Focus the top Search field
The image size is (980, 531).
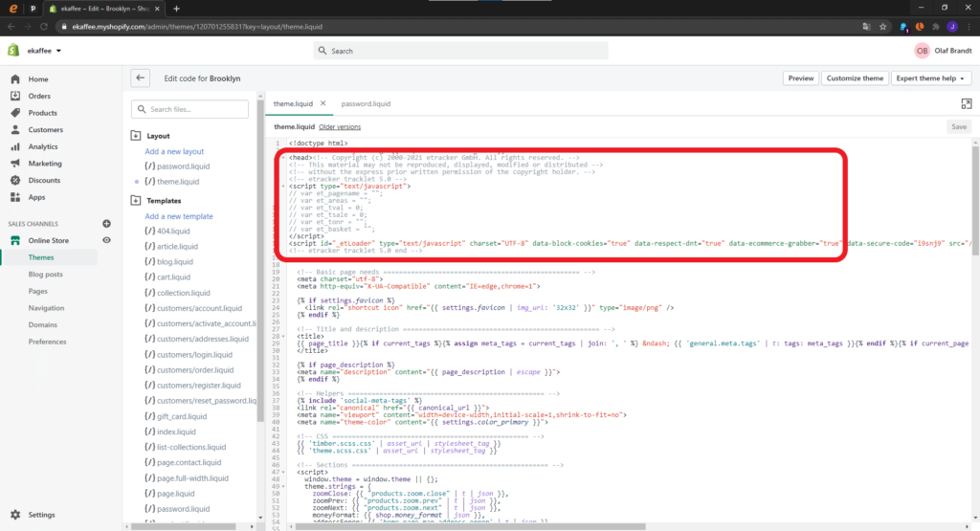coord(460,51)
